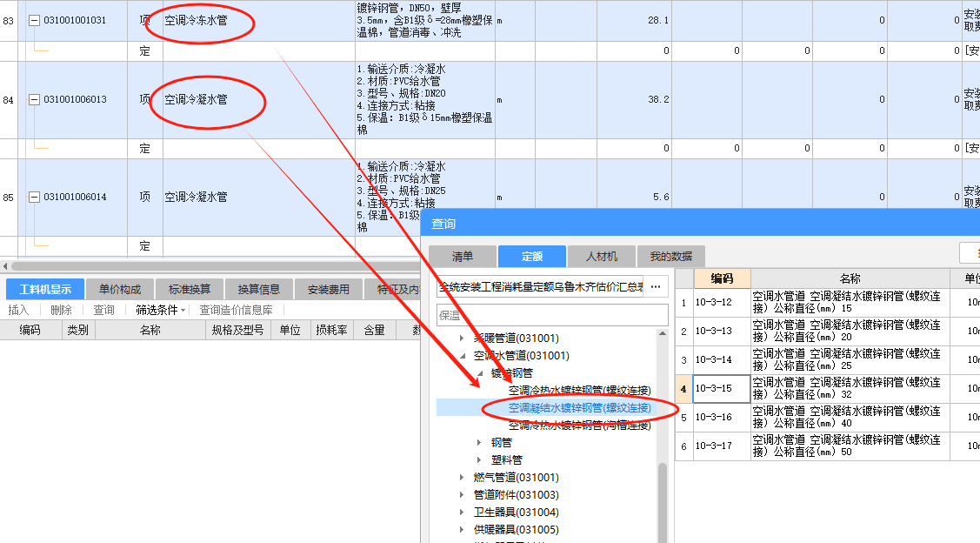The image size is (980, 543).
Task: Click the 规格及型号 column header
Action: pyautogui.click(x=237, y=330)
